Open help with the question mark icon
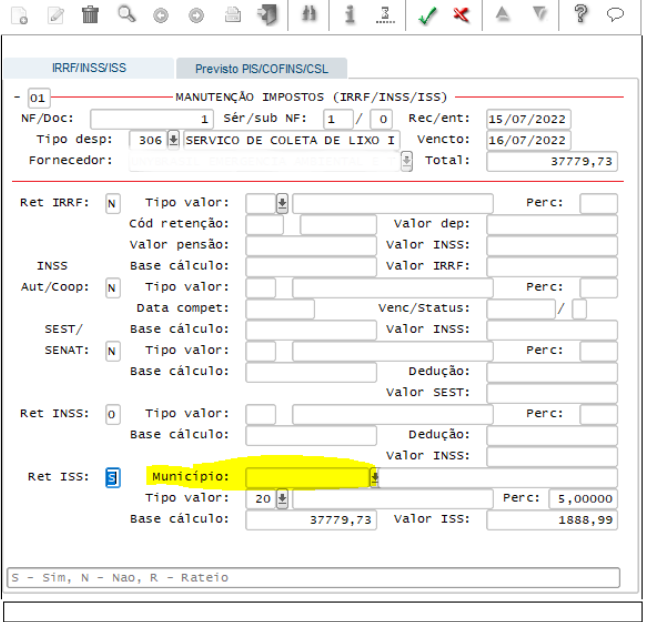 tap(580, 14)
